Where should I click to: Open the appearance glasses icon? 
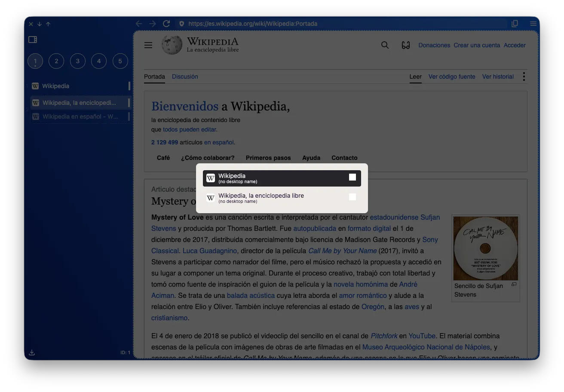point(406,45)
